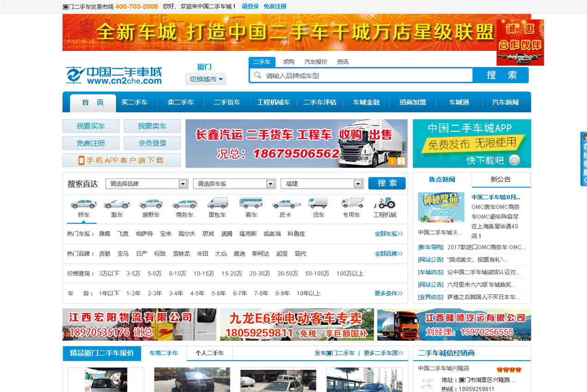The image size is (587, 392).
Task: Open the 中国二手车城APP download banner
Action: coord(472,144)
